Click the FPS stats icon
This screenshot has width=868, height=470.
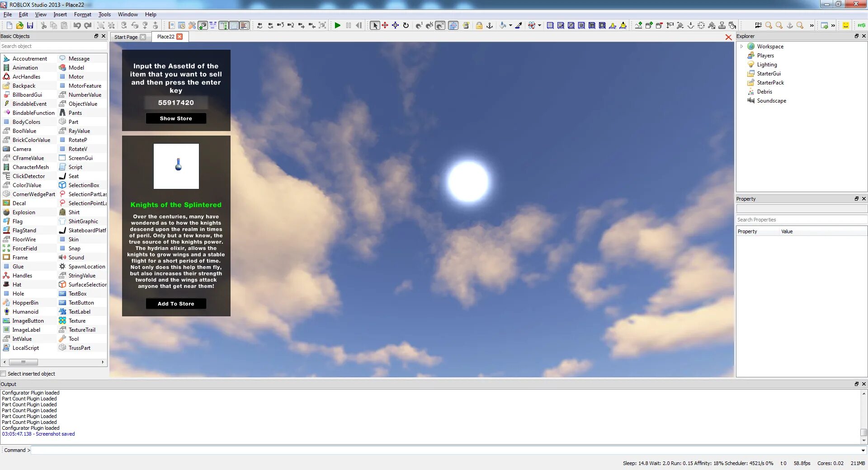pos(758,26)
